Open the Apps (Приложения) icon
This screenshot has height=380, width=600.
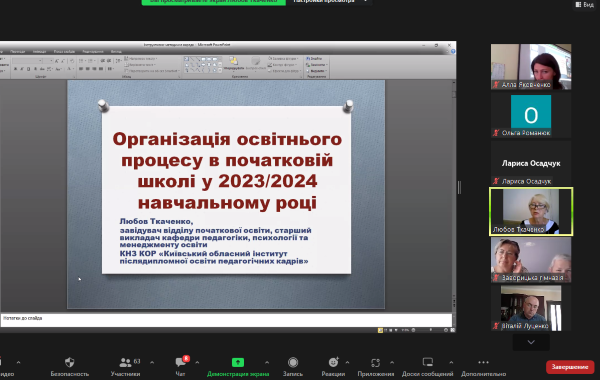tap(375, 362)
